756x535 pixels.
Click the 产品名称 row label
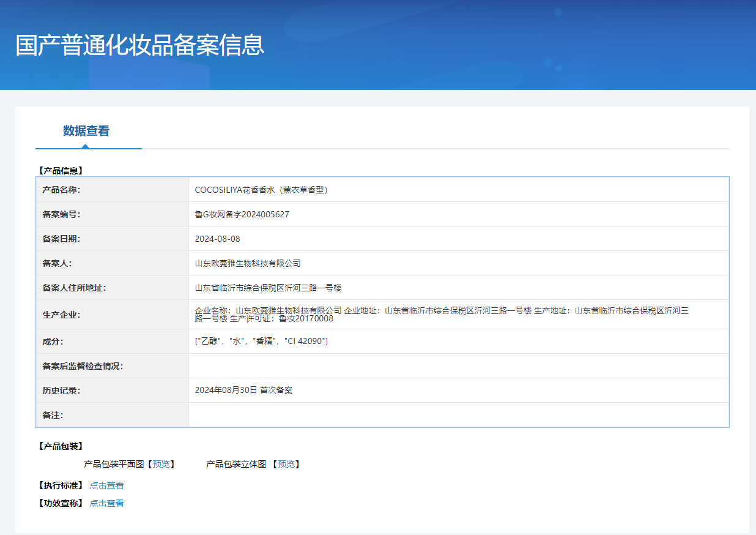click(x=61, y=190)
